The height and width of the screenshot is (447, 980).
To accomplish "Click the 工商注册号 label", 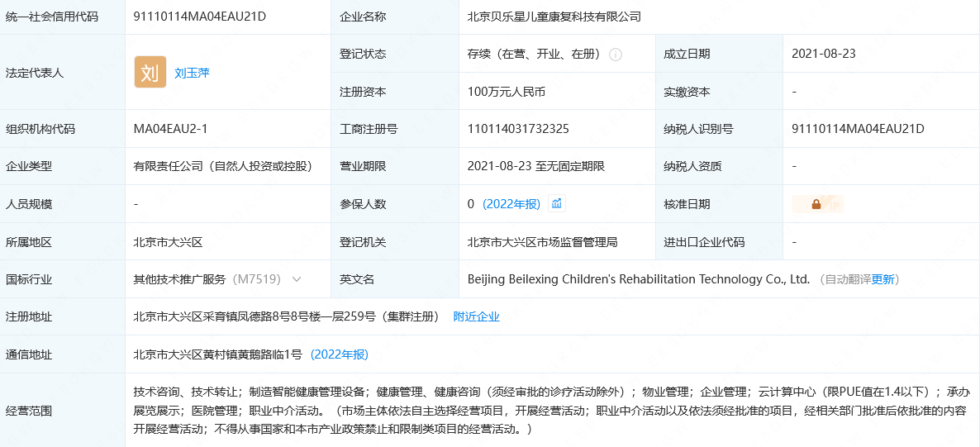I will [x=369, y=130].
